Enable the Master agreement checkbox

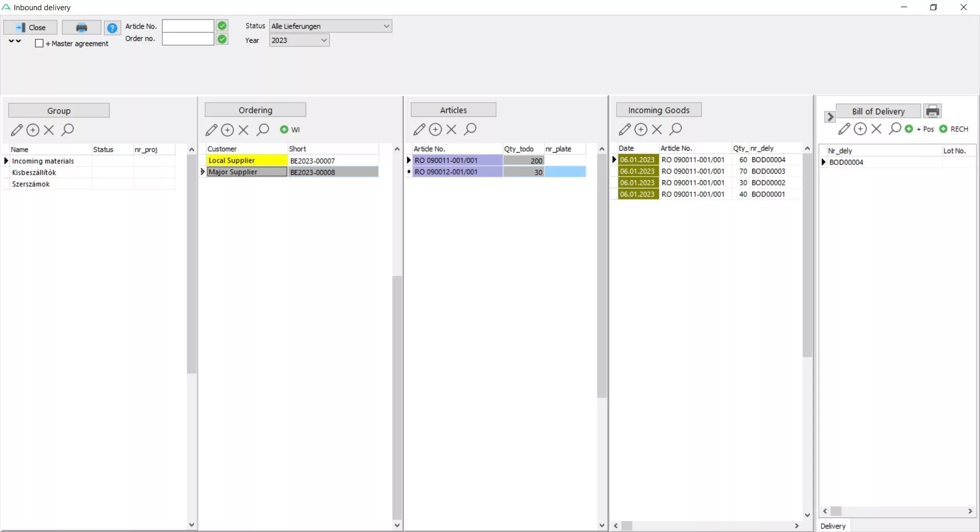coord(39,43)
